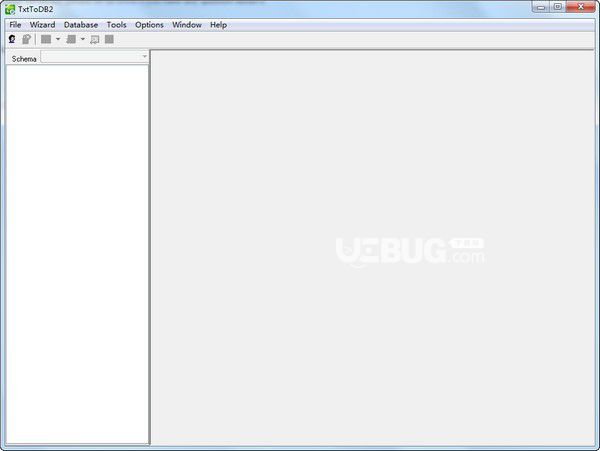Viewport: 600px width, 451px height.
Task: Open the arrow beside the first table icon
Action: (58, 39)
